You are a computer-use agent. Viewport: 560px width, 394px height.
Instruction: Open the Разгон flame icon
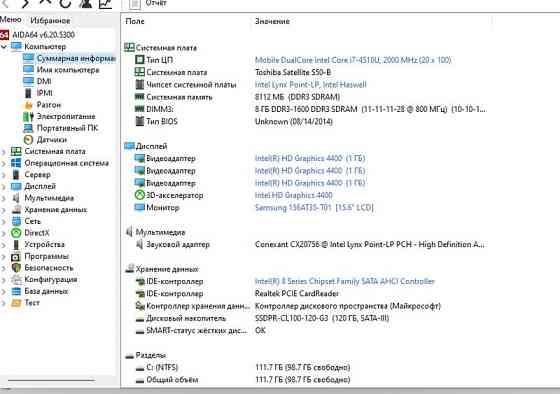[x=28, y=105]
